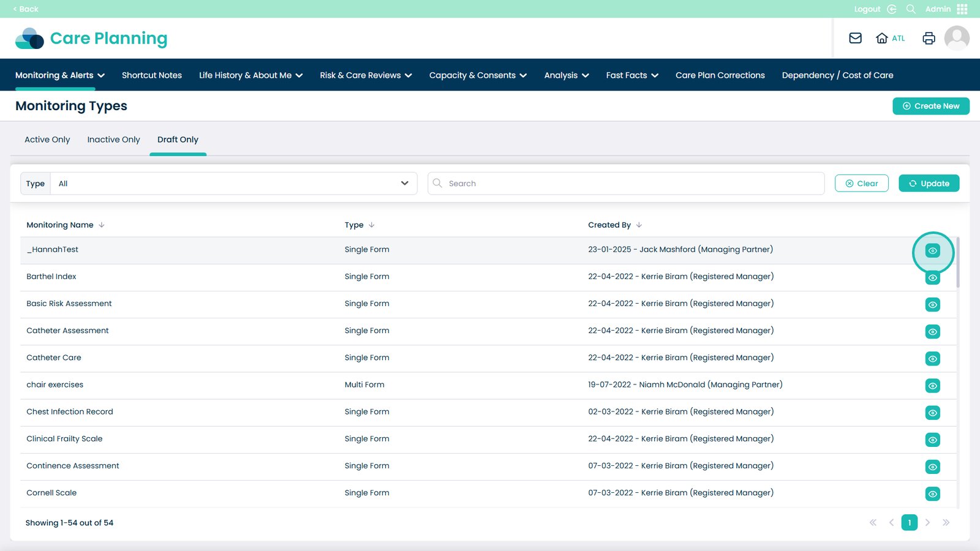Open the Fast Facts dropdown menu
The width and height of the screenshot is (980, 551).
632,75
